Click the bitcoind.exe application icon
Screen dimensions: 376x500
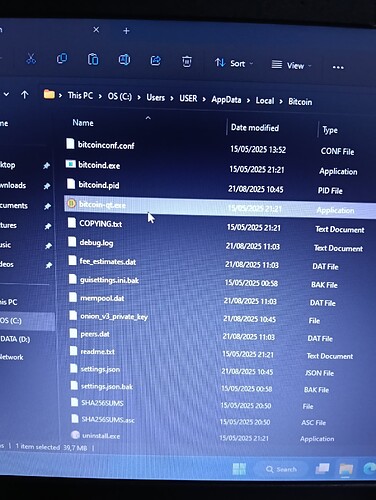(70, 164)
